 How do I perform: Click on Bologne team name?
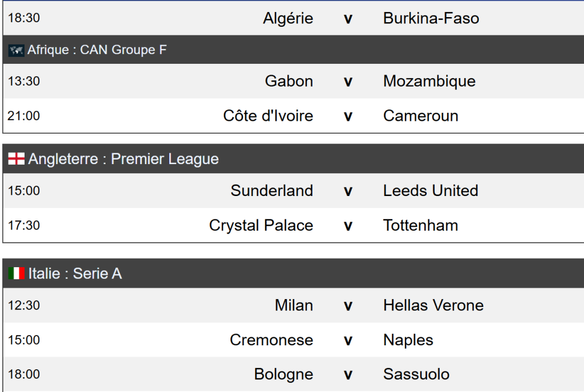click(x=283, y=374)
